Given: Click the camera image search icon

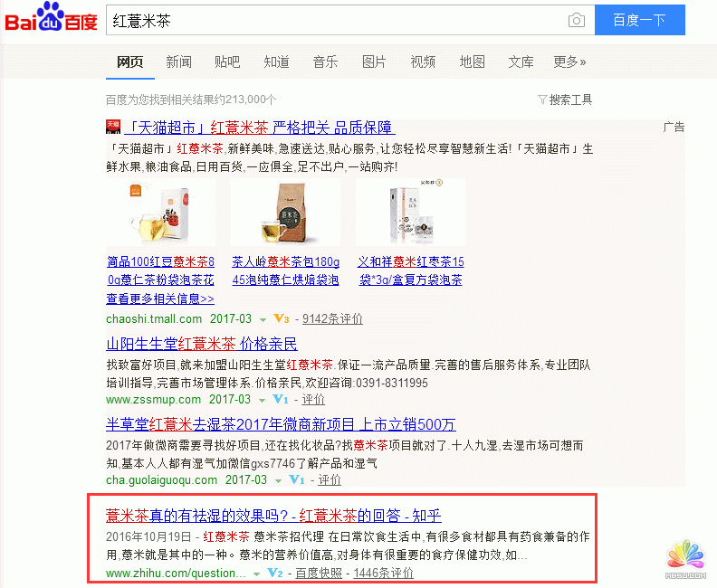Looking at the screenshot, I should pos(576,21).
